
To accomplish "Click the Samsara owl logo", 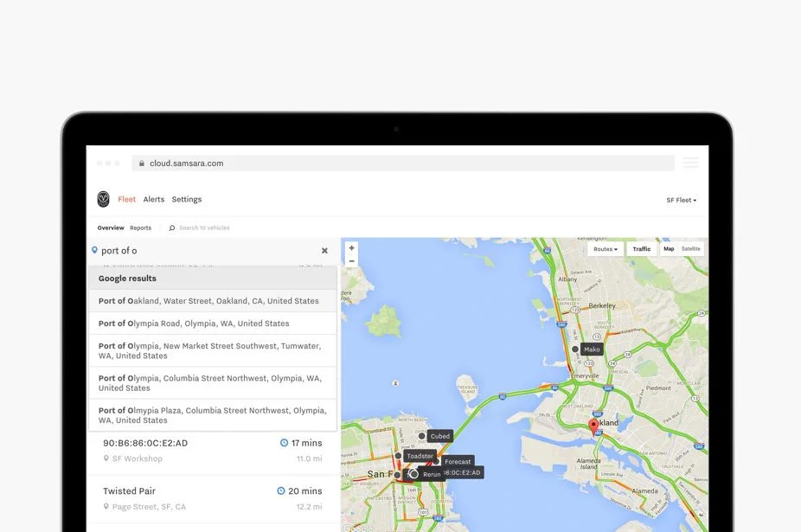I will (103, 199).
